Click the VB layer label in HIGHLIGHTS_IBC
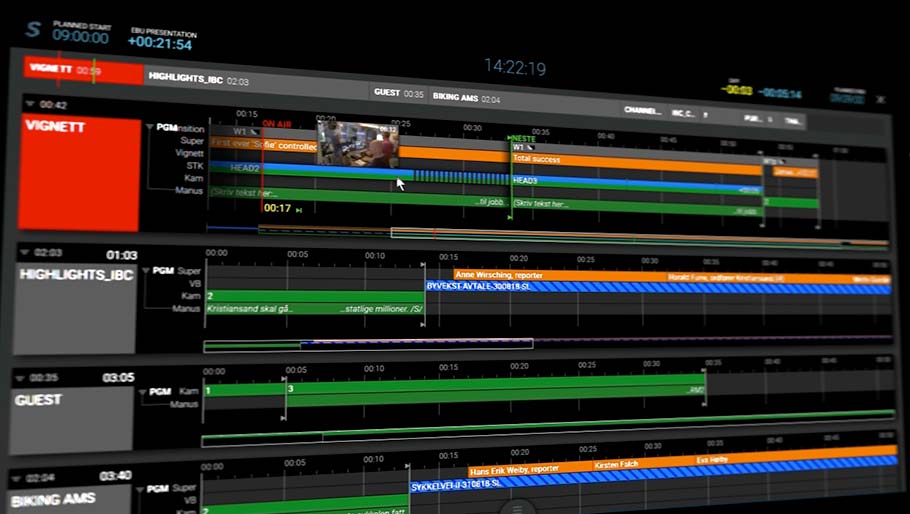The height and width of the screenshot is (514, 910). pos(195,284)
